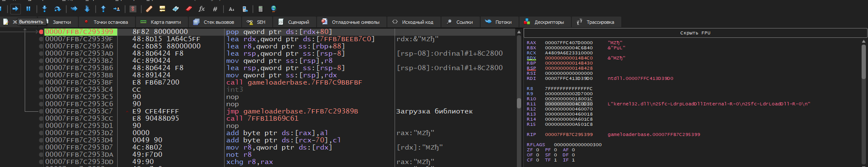This screenshot has height=167, width=868.
Task: Open the intermodular calls phone icon
Action: click(245, 8)
